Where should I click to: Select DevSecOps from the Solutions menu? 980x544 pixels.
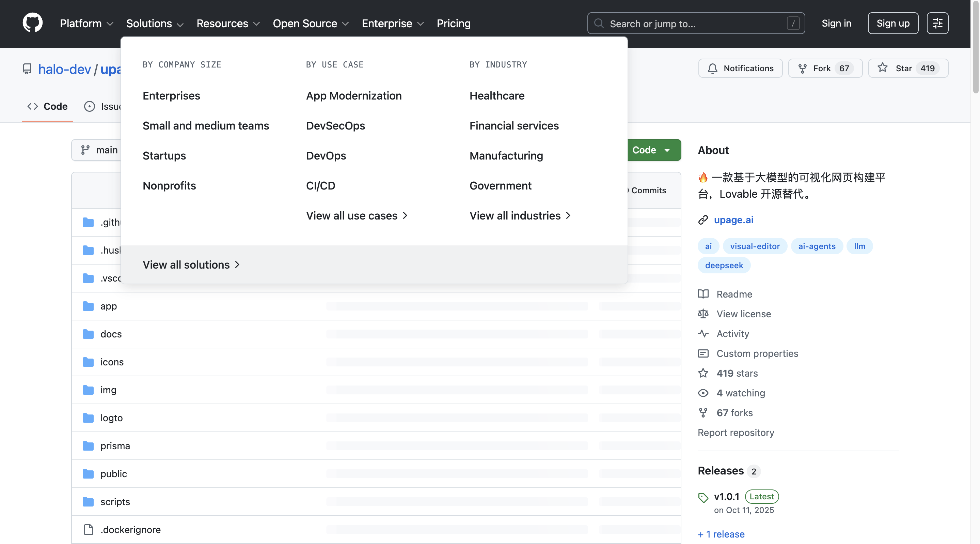click(x=335, y=126)
